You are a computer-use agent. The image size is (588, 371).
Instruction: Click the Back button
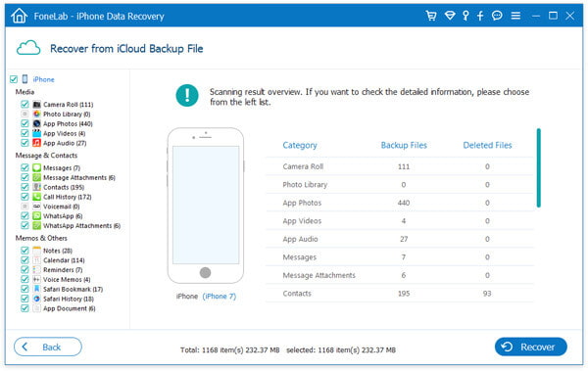pyautogui.click(x=48, y=347)
